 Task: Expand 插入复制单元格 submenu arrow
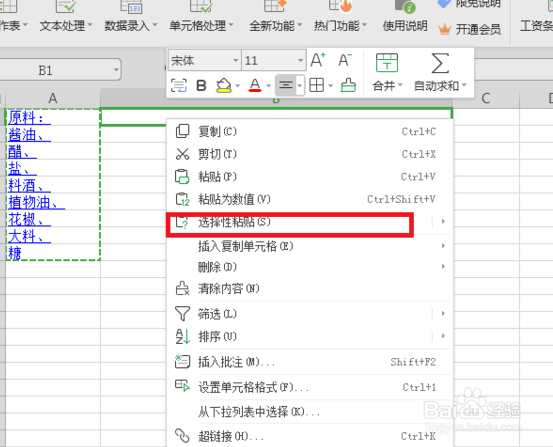point(443,246)
